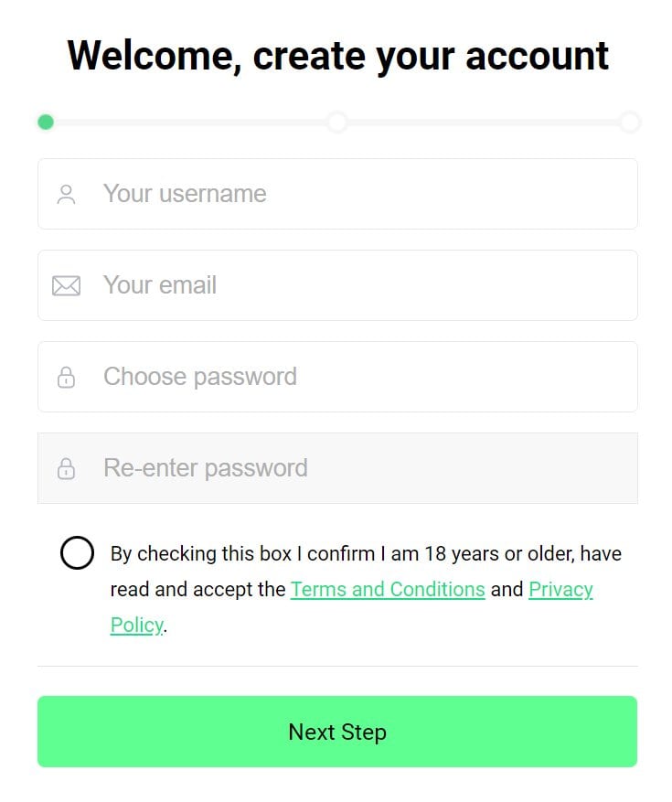Click the username person icon
The height and width of the screenshot is (802, 672).
point(66,193)
